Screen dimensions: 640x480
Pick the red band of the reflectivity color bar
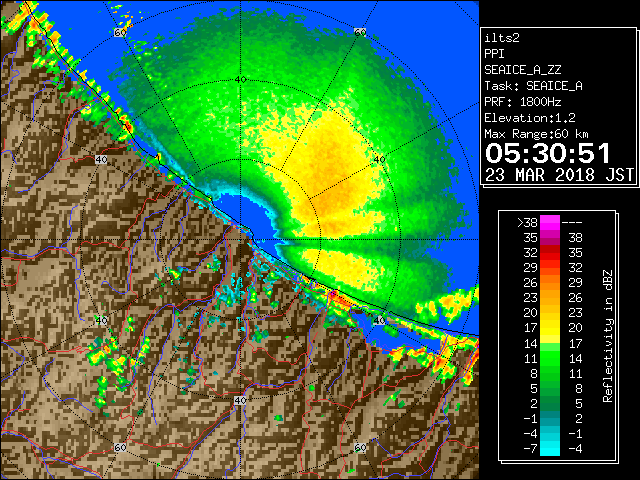click(x=550, y=253)
